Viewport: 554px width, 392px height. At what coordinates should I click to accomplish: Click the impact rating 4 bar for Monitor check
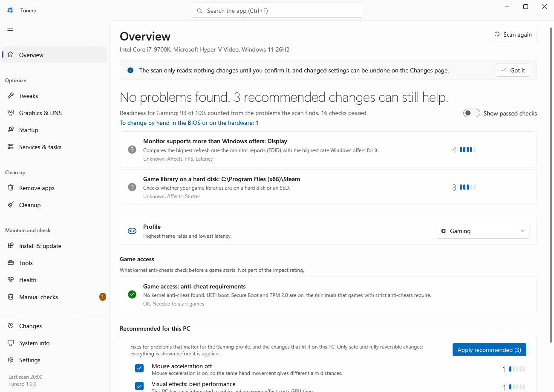467,150
